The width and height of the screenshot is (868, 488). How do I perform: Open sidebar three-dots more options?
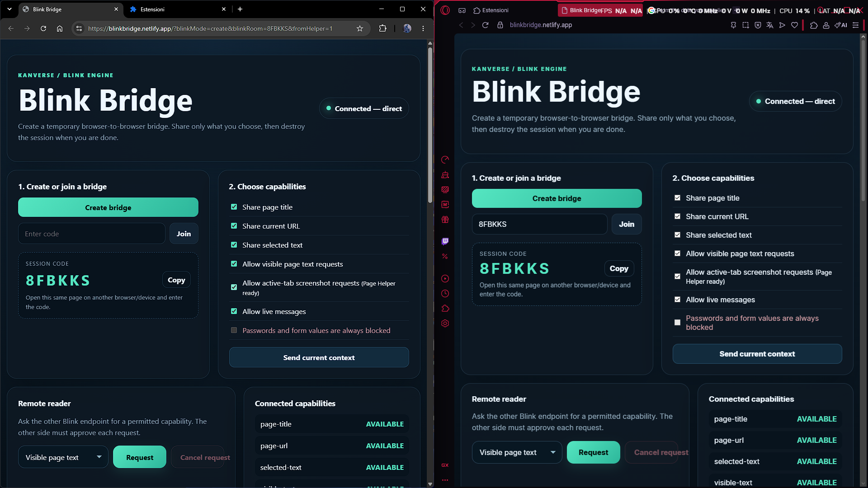[445, 480]
